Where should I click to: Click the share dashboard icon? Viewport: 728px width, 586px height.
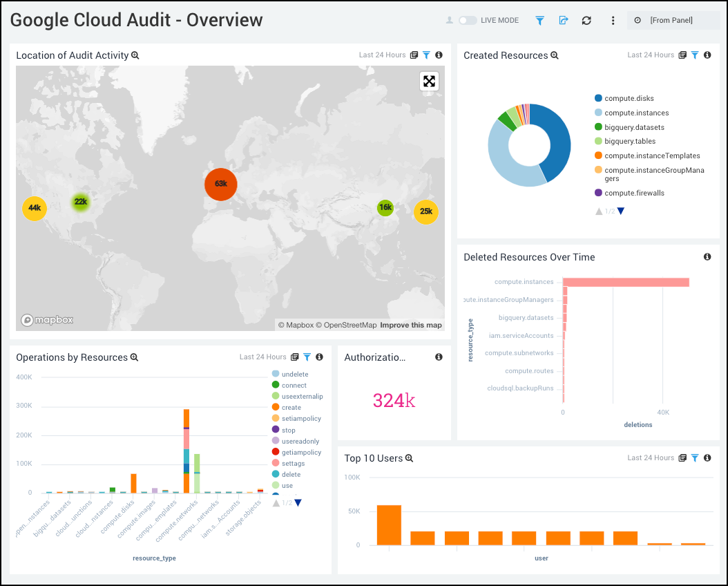click(563, 21)
